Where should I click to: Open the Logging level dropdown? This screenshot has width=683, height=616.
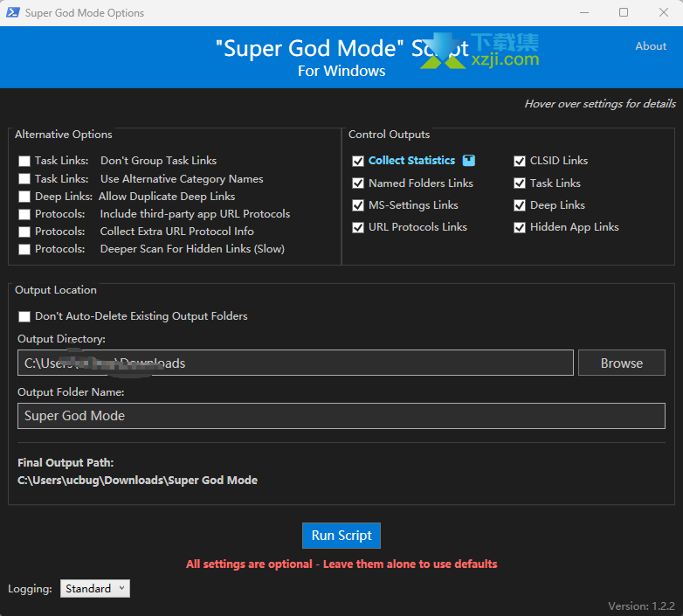(x=95, y=589)
